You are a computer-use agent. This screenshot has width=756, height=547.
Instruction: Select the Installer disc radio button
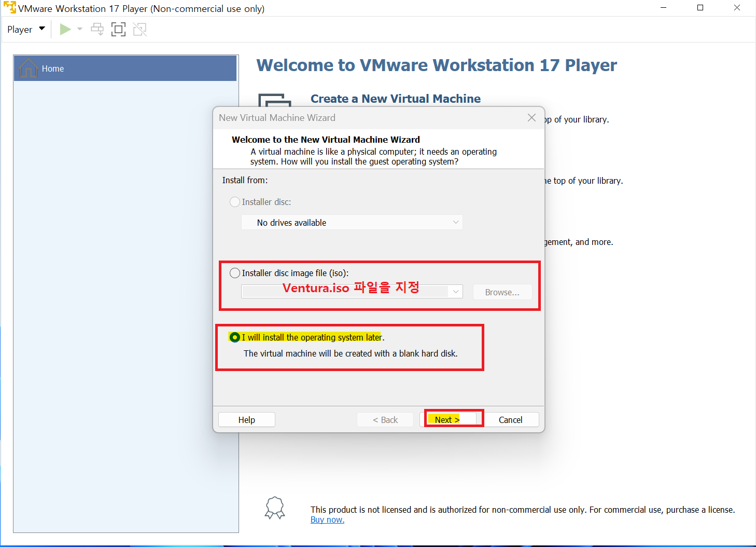pyautogui.click(x=235, y=202)
